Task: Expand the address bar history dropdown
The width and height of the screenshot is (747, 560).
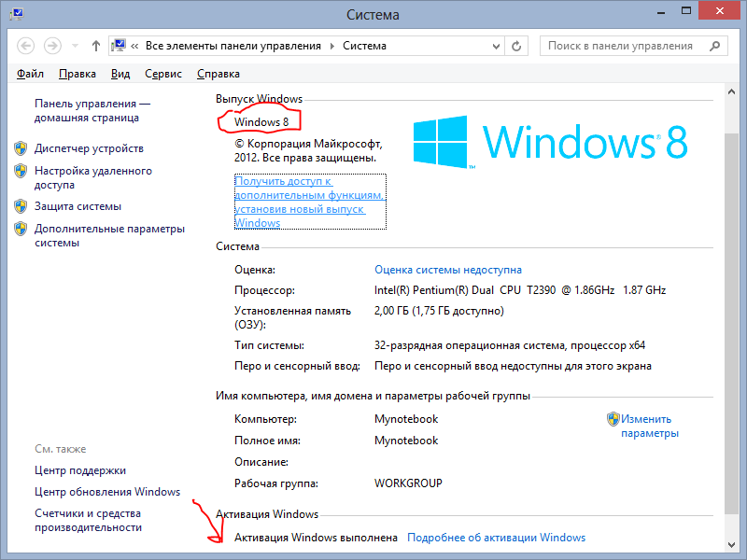Action: coord(496,46)
